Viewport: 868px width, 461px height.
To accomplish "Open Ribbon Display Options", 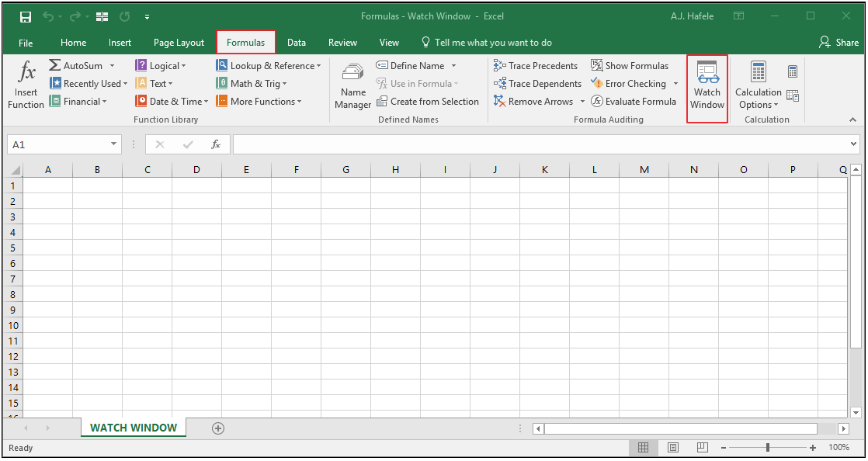I will (738, 16).
